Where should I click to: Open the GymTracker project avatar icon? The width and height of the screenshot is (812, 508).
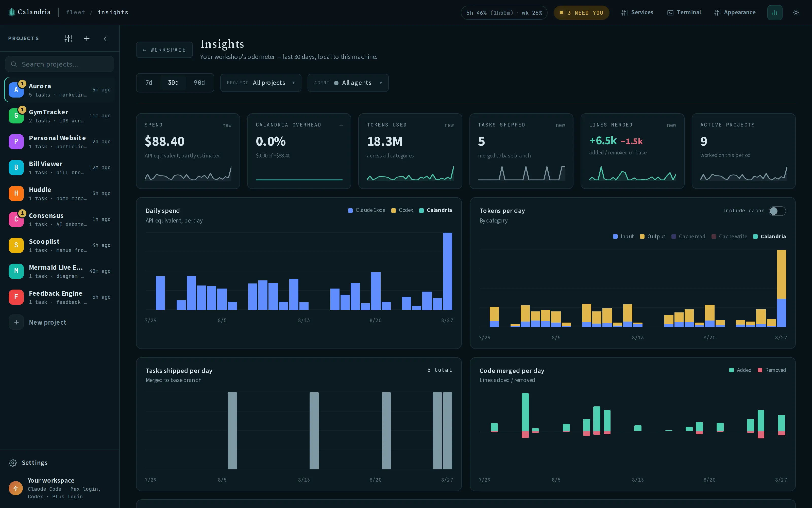(16, 116)
